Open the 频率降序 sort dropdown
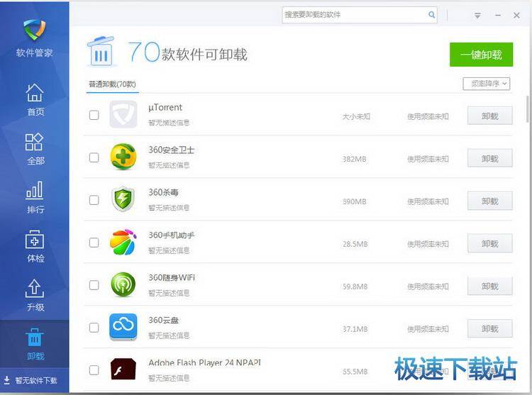The image size is (532, 395). 486,84
